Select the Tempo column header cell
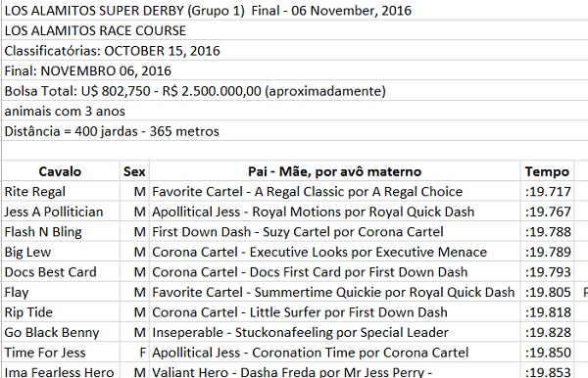The height and width of the screenshot is (378, 588). pos(547,171)
